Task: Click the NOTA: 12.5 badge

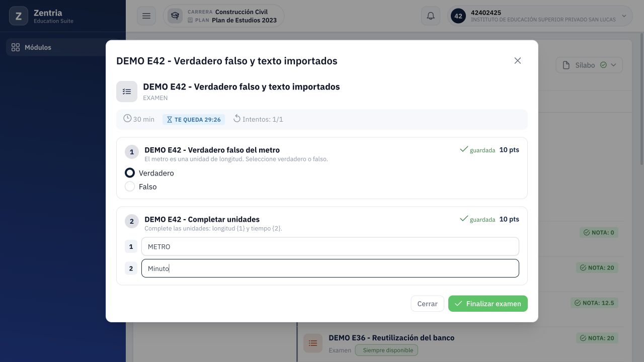Action: point(594,303)
